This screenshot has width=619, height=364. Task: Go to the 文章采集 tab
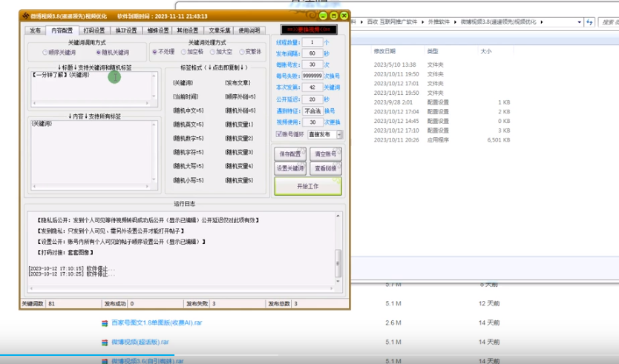(x=219, y=30)
